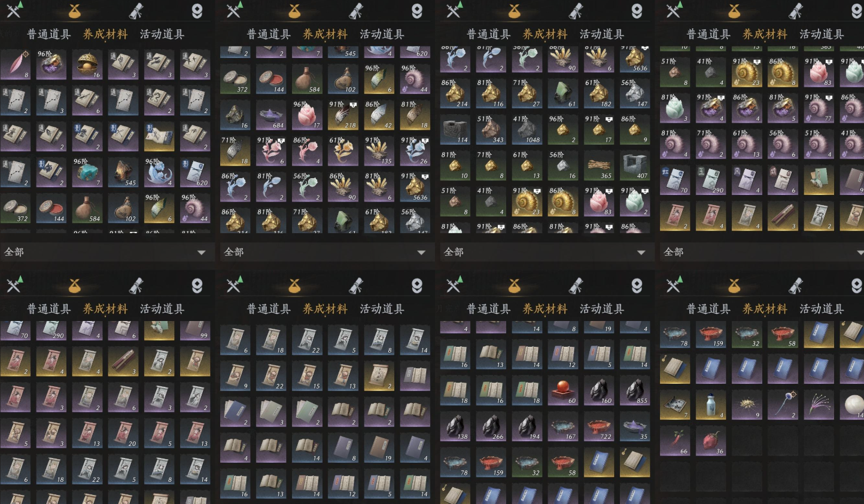The image size is (864, 504).
Task: Open 普通道具 tab above the 855-ore panel
Action: [488, 309]
